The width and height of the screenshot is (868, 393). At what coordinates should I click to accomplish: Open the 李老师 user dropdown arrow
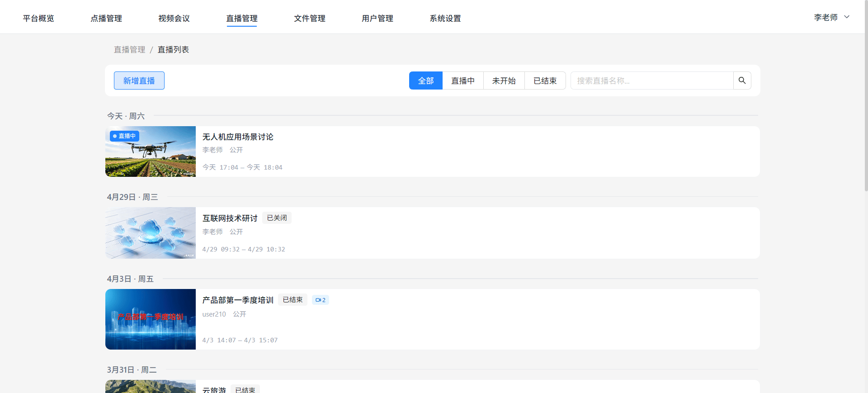[x=847, y=17]
